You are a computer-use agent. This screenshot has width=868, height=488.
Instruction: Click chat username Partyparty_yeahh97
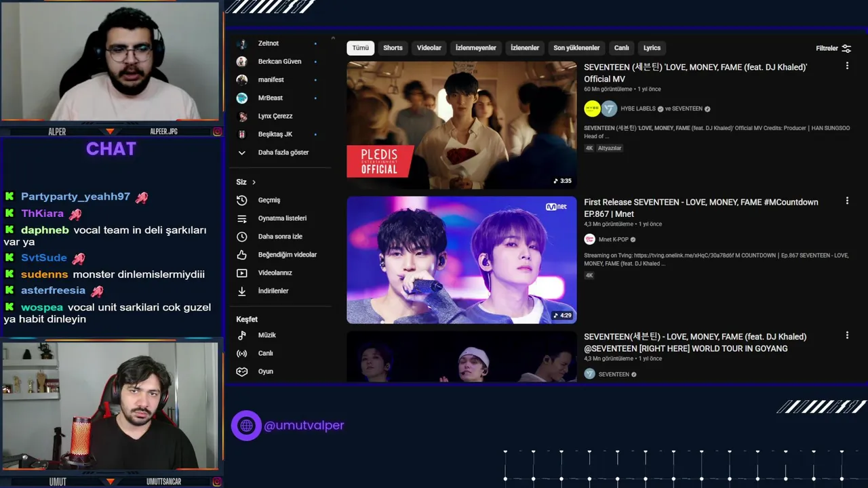[75, 197]
